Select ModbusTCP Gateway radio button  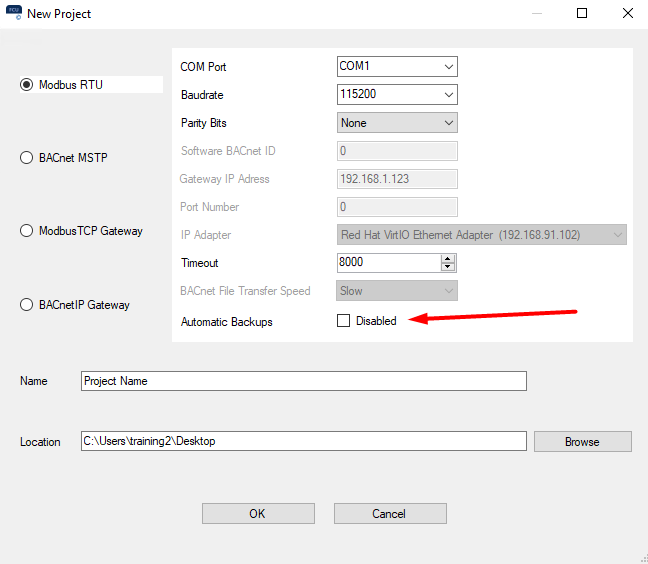coord(27,231)
